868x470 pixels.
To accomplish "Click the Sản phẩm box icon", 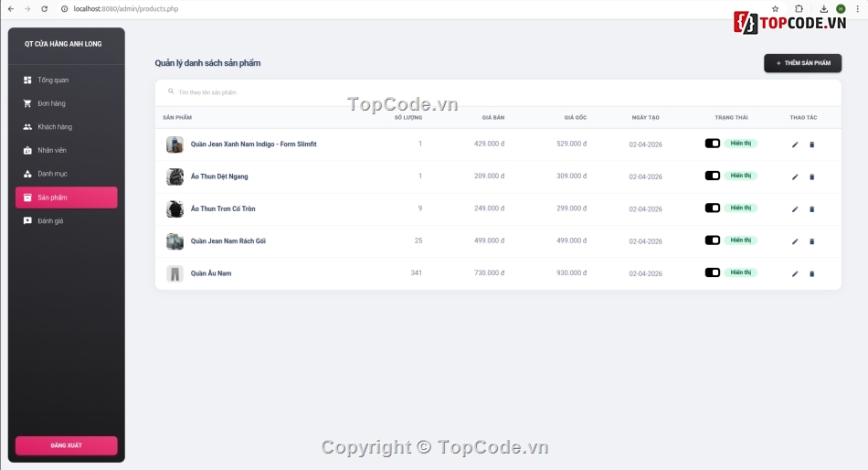I will tap(27, 198).
